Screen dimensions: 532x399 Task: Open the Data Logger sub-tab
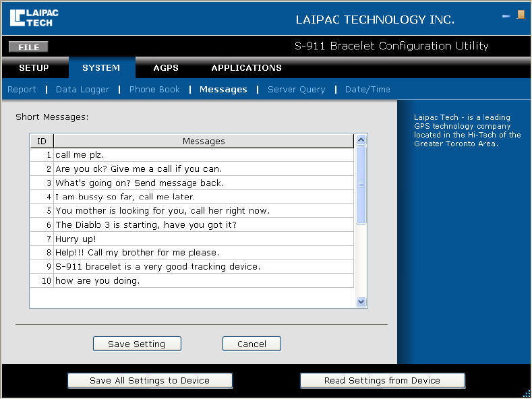coord(82,90)
